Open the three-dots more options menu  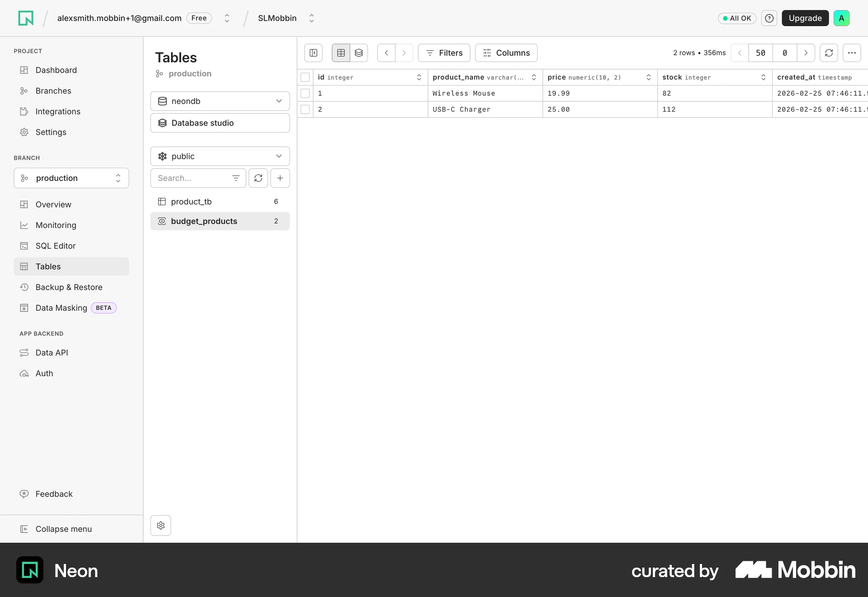[x=852, y=53]
